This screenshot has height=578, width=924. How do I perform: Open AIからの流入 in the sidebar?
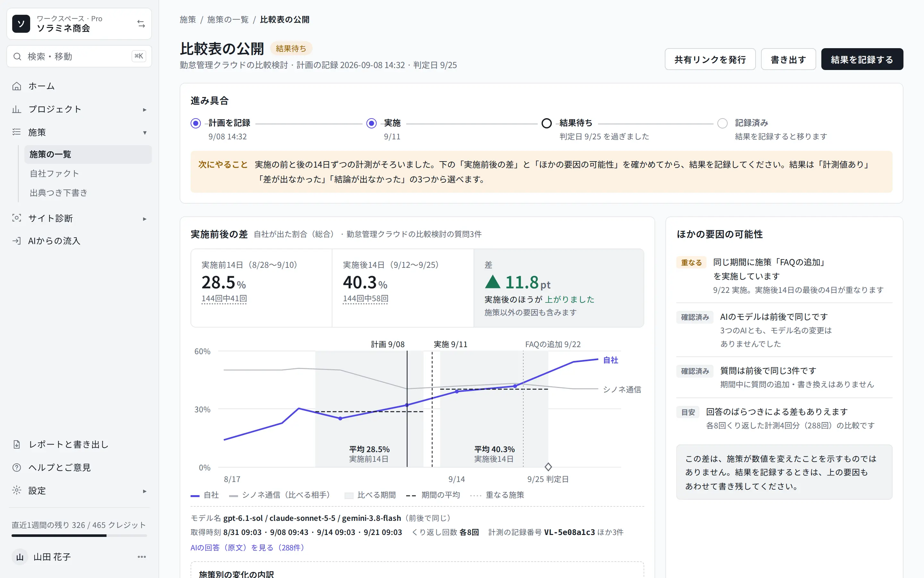click(x=79, y=241)
